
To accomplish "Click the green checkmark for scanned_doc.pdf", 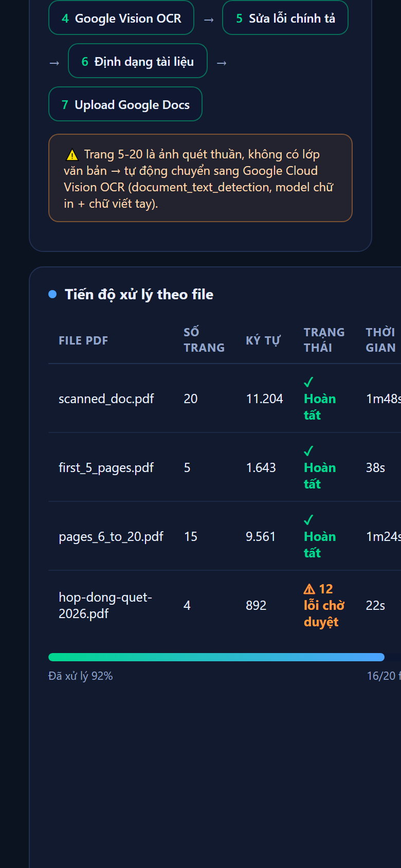I will tap(308, 382).
